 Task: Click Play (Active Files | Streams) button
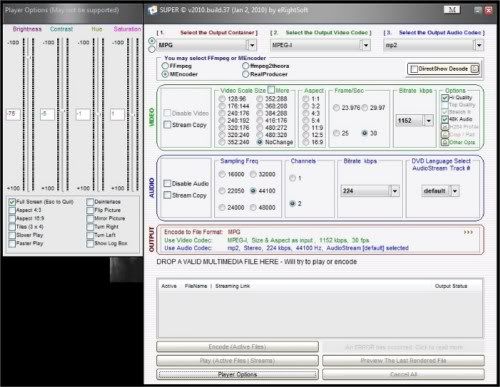237,361
